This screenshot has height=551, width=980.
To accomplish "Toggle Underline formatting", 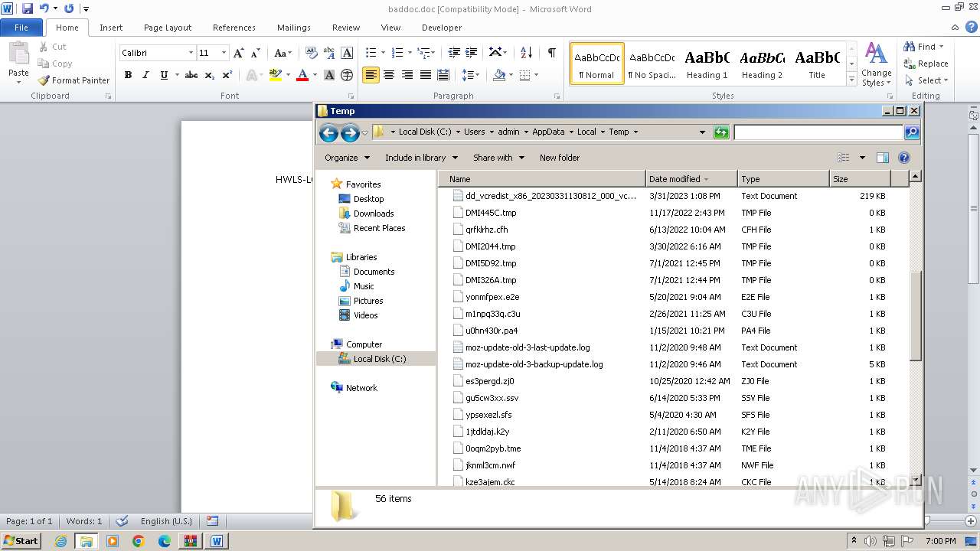I will (x=164, y=75).
